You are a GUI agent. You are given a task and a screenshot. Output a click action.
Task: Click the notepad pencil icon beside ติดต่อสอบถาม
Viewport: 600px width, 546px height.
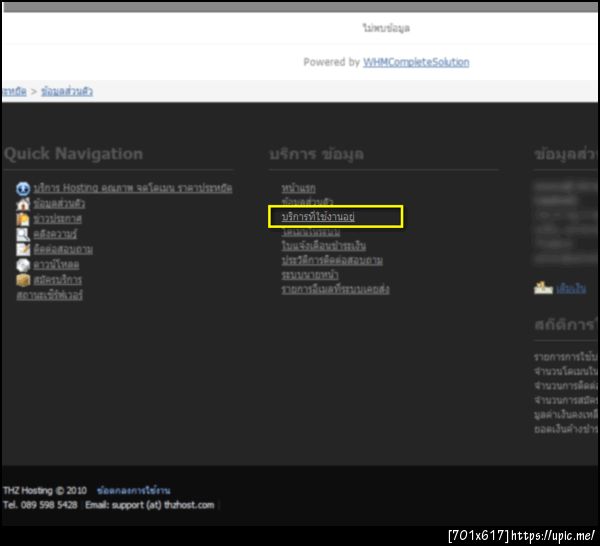(x=23, y=249)
